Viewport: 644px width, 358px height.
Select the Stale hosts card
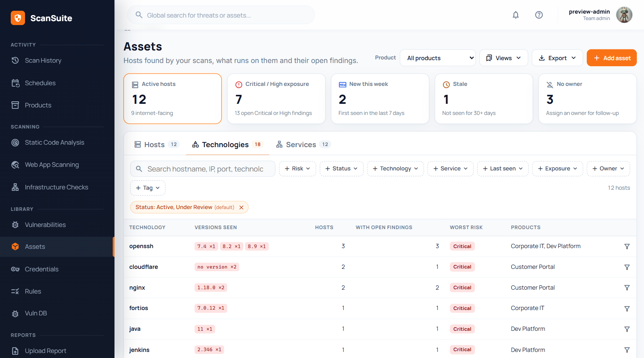484,99
